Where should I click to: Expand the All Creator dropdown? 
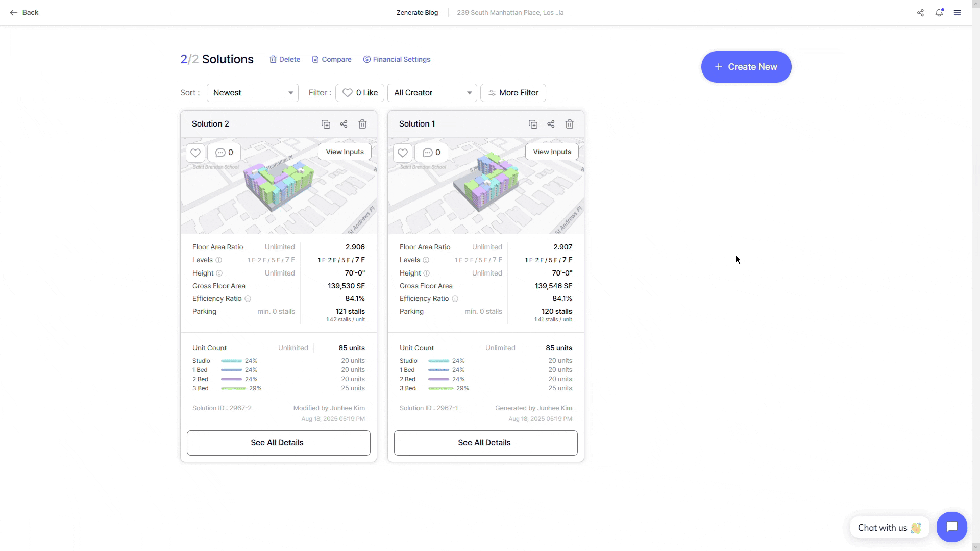coord(432,93)
